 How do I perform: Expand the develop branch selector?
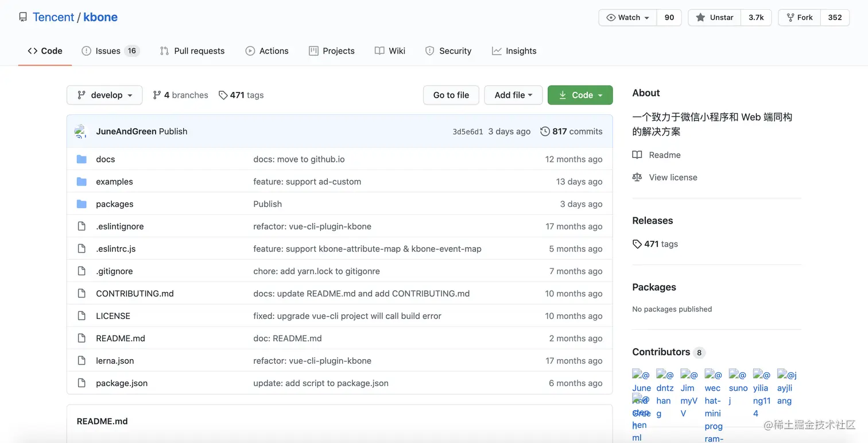[104, 95]
